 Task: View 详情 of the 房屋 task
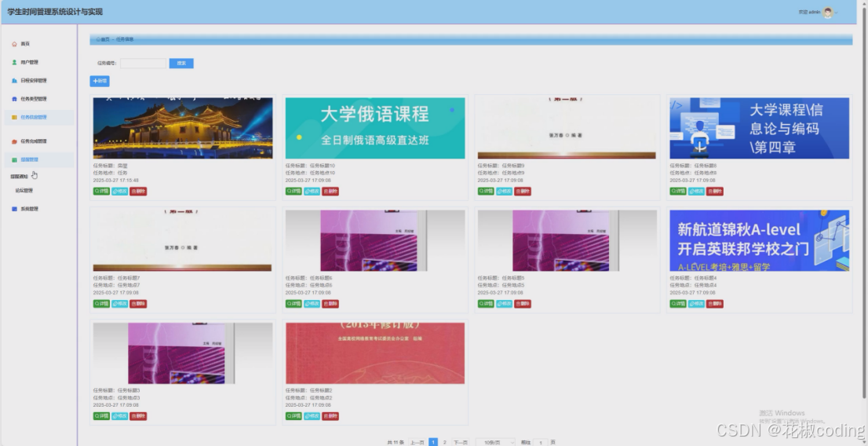(101, 191)
